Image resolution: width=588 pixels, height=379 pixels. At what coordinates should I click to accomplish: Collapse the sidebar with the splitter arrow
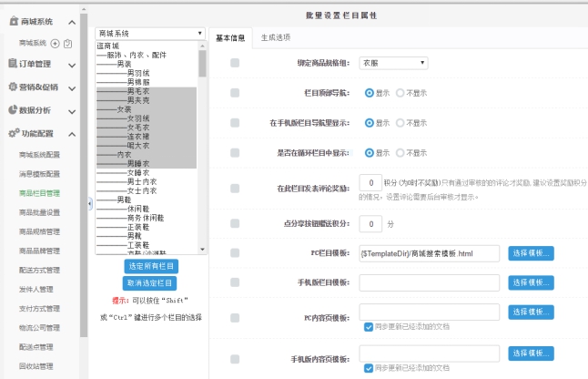[x=90, y=204]
